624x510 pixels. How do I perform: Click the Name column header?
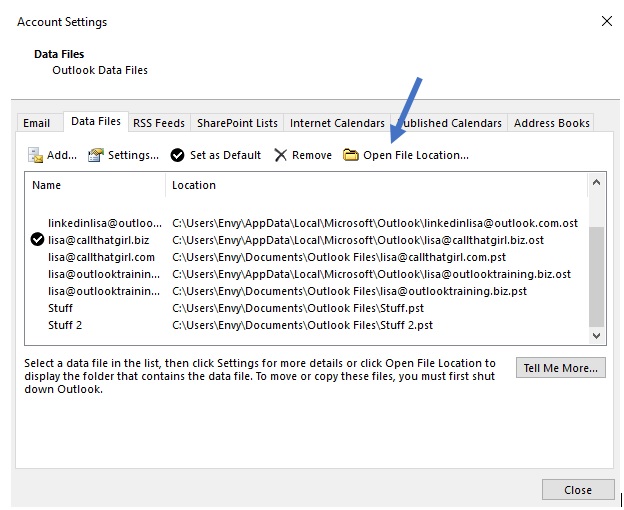[95, 185]
